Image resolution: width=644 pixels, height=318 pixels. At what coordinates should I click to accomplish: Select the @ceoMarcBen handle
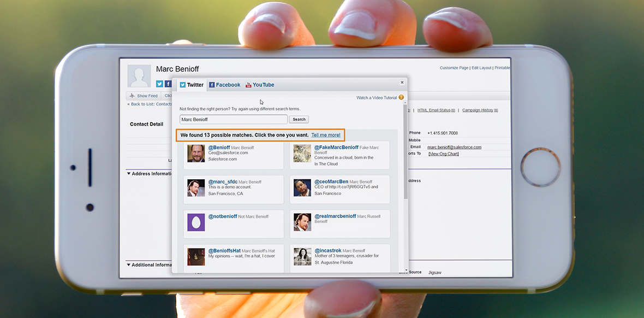tap(331, 182)
